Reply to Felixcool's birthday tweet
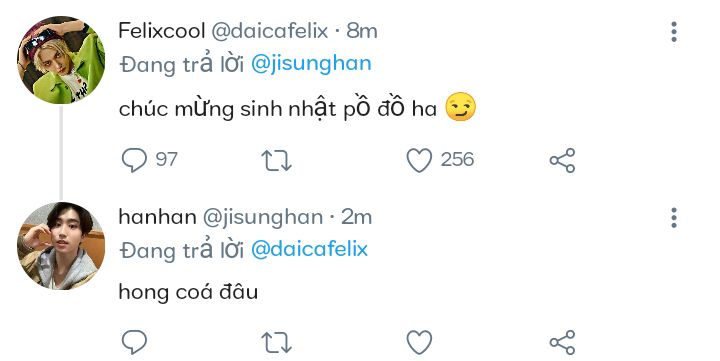 pos(134,160)
